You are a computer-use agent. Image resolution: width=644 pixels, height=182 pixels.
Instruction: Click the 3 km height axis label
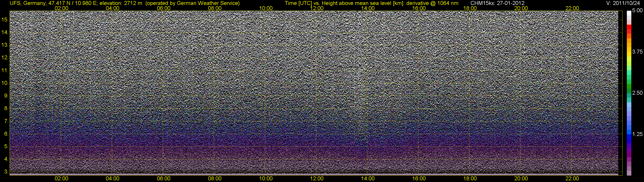pyautogui.click(x=6, y=172)
